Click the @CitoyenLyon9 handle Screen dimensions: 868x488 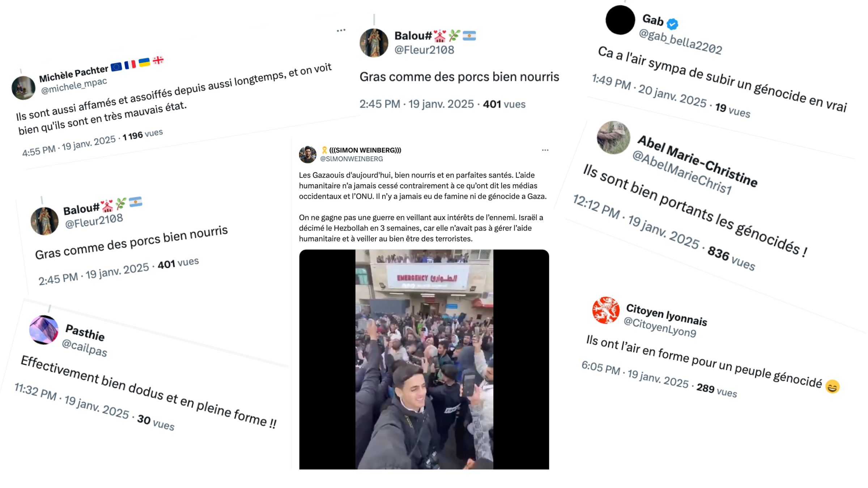660,328
